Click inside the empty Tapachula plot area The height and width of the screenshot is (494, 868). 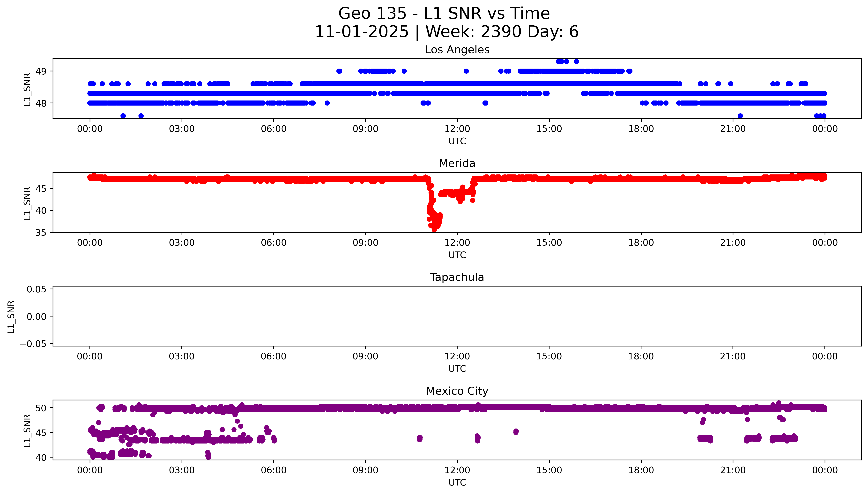(x=457, y=316)
